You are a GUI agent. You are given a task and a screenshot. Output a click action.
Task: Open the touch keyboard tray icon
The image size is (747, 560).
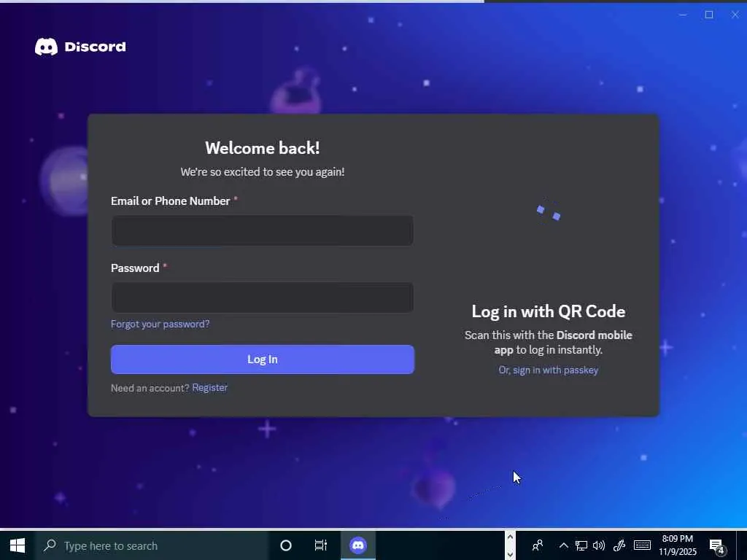click(642, 545)
